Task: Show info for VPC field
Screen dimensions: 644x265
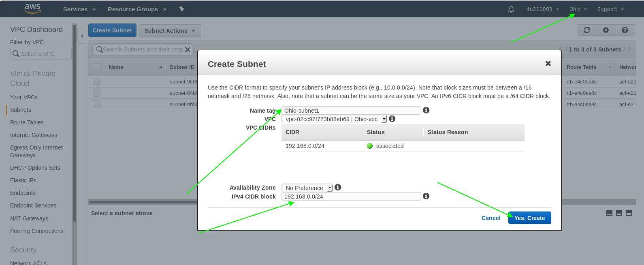Action: [392, 119]
